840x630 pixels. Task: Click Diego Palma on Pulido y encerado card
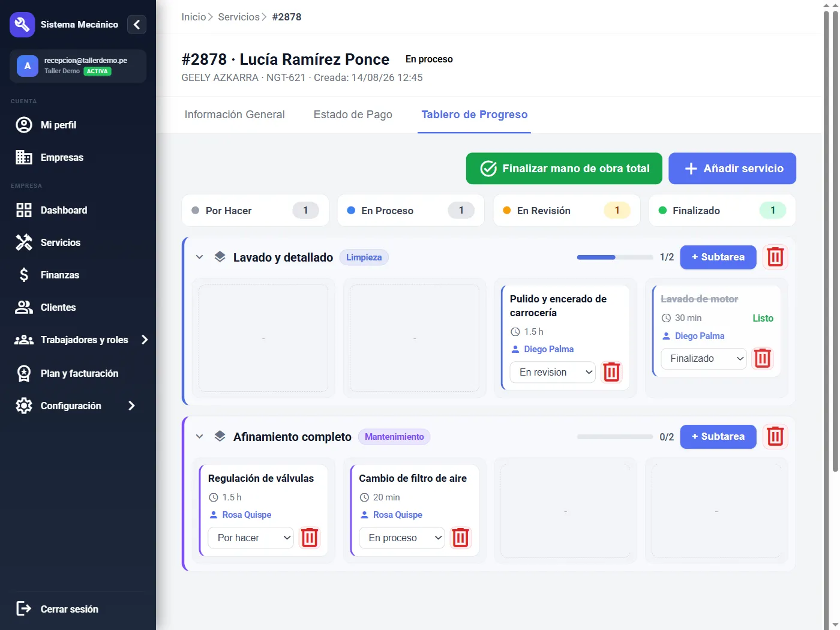[548, 349]
